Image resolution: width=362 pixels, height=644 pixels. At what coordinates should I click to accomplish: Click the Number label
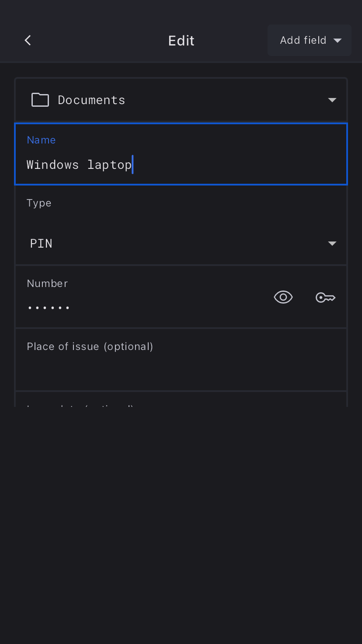pyautogui.click(x=47, y=283)
